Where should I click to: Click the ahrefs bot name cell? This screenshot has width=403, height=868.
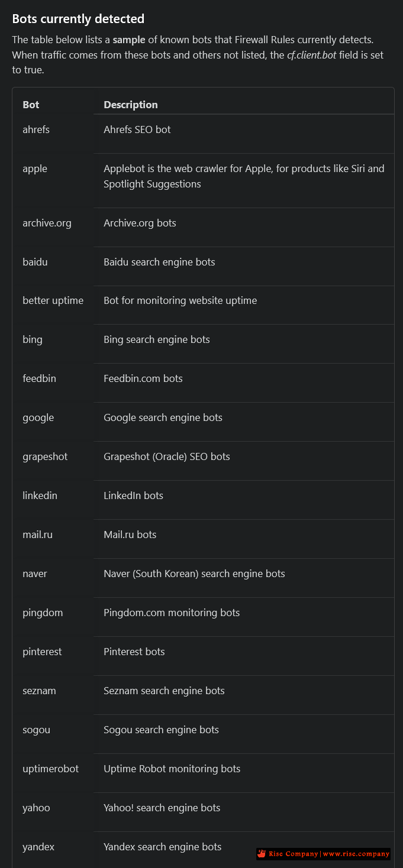click(36, 129)
